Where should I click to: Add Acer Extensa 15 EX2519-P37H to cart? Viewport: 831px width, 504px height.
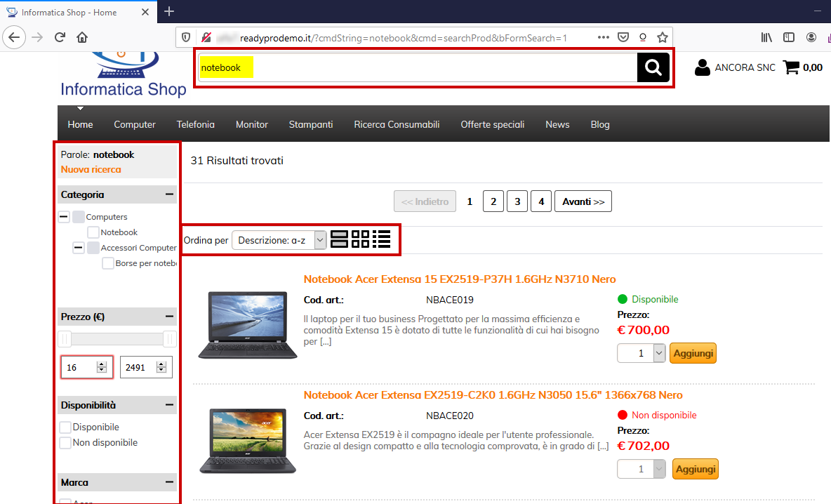pos(693,353)
